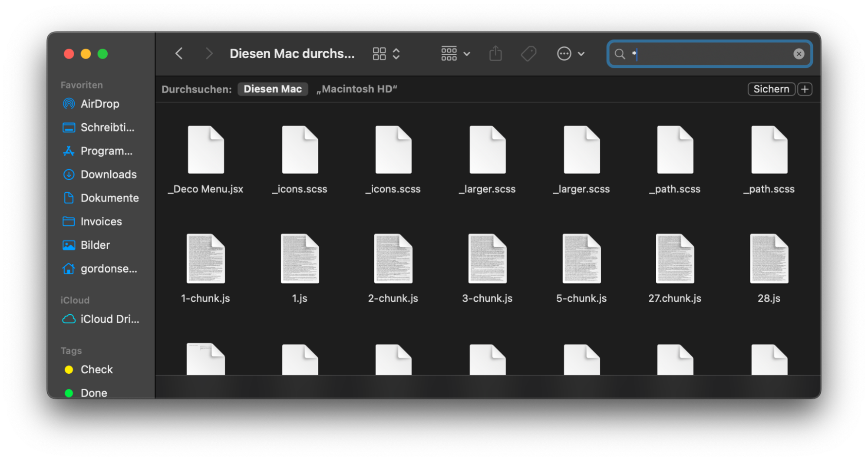Open Programme in the sidebar
Screen dimensions: 868x461
(x=106, y=151)
